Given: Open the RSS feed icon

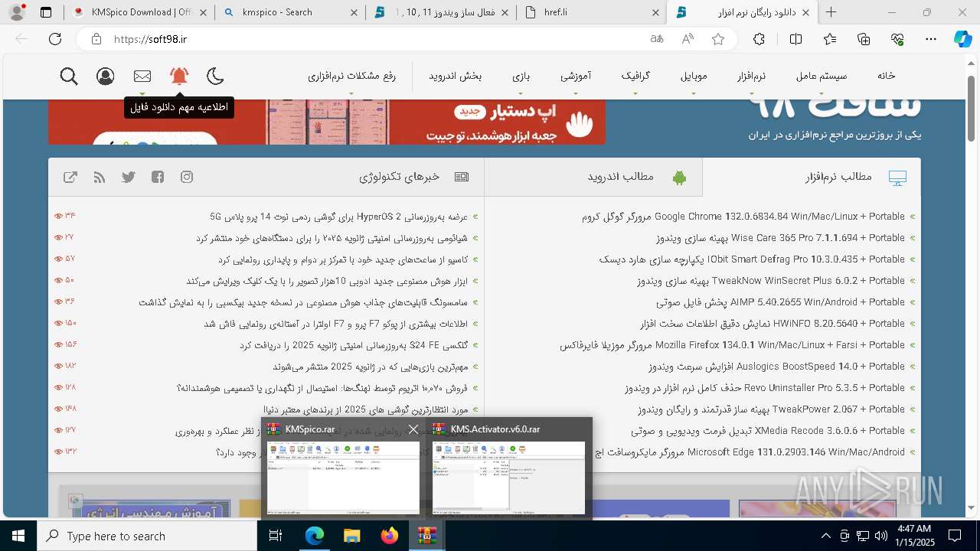Looking at the screenshot, I should (100, 177).
